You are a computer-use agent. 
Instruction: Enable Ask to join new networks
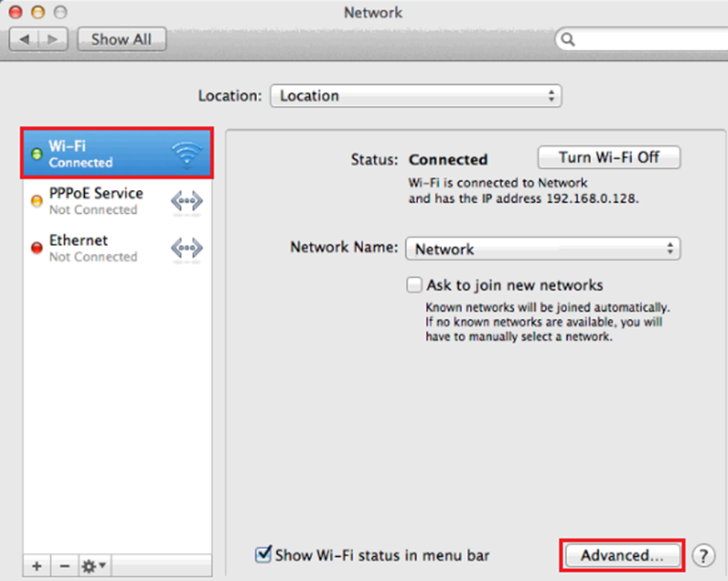pyautogui.click(x=414, y=285)
